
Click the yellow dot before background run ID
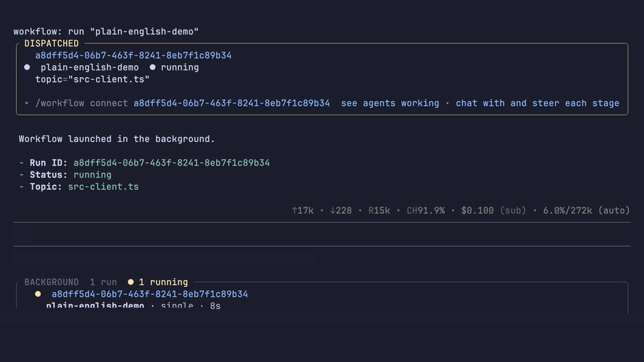(38, 294)
